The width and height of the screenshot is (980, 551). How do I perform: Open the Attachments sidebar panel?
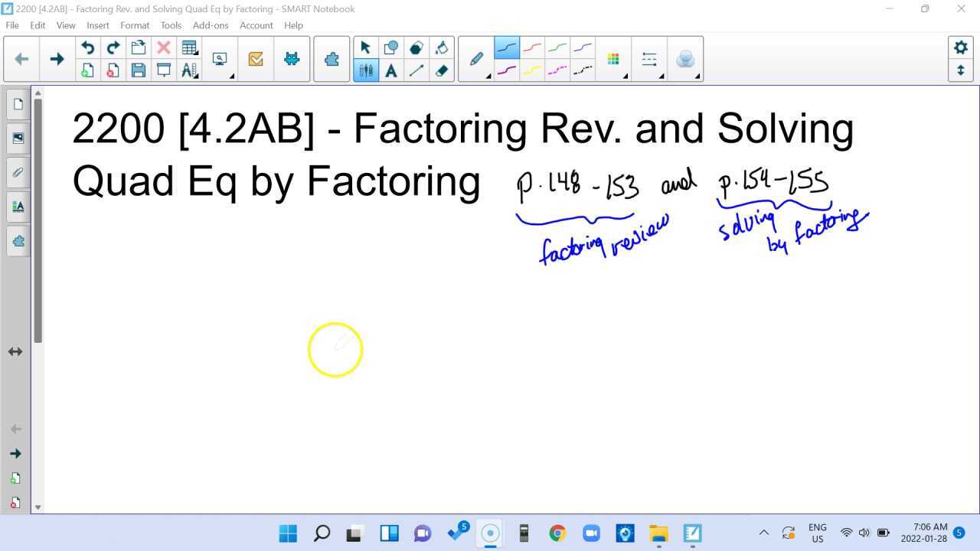pyautogui.click(x=18, y=172)
